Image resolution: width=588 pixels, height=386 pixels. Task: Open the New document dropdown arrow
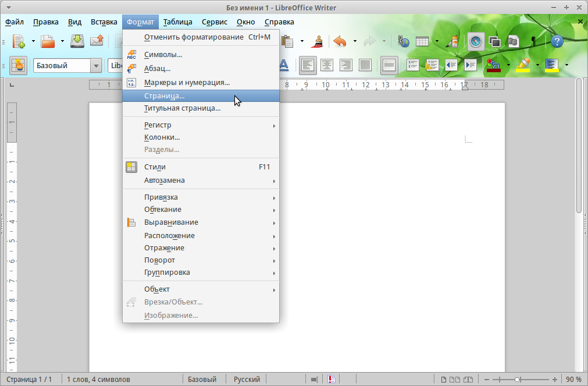tap(33, 41)
